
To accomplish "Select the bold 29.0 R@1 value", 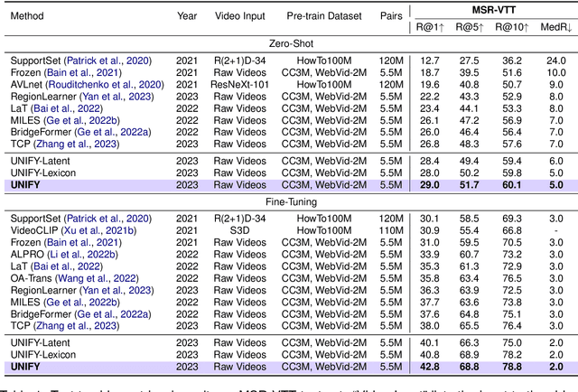I will [428, 184].
